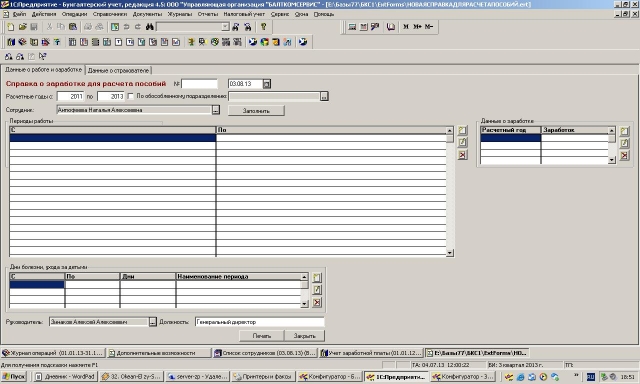The width and height of the screenshot is (640, 384).
Task: Open the Отчеты menu
Action: (208, 14)
